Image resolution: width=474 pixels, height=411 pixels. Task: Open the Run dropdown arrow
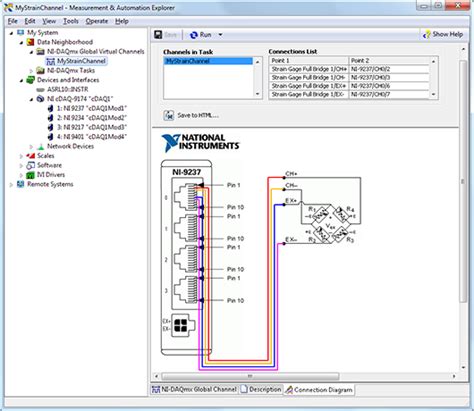[x=220, y=35]
